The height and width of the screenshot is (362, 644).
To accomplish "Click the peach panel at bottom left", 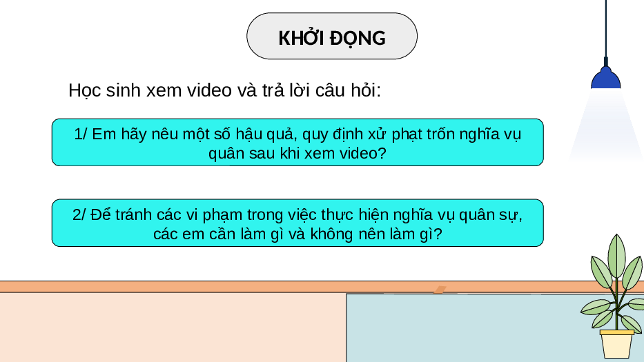I will point(173,327).
